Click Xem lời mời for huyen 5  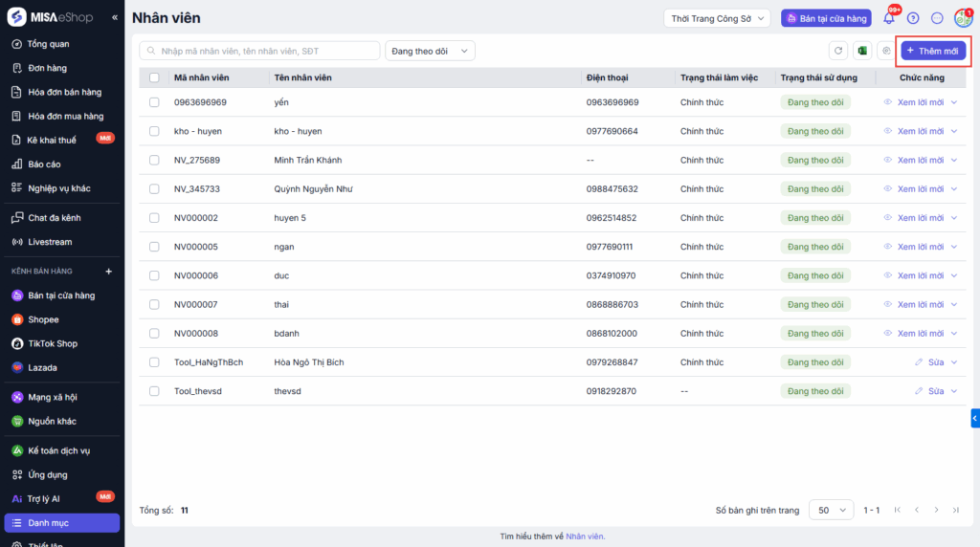pyautogui.click(x=921, y=218)
